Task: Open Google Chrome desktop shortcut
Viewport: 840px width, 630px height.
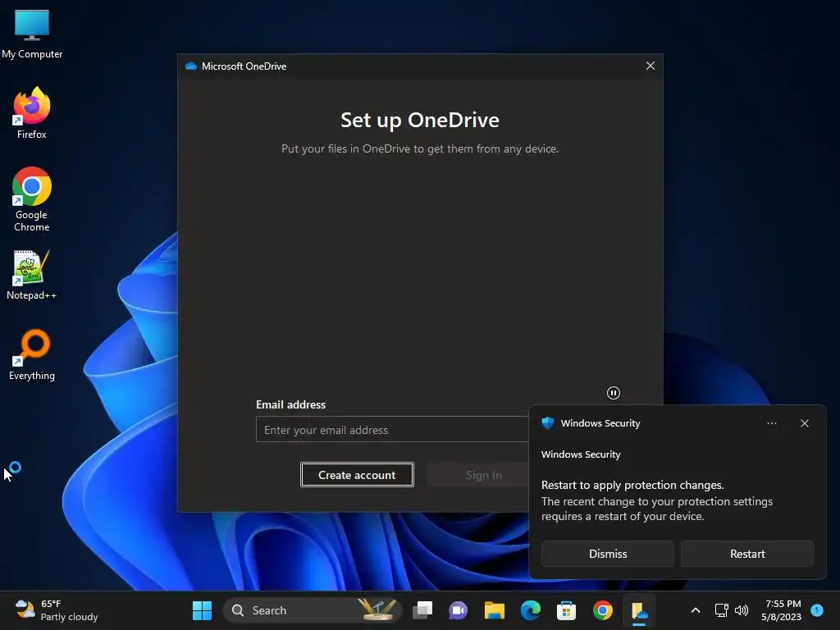Action: [x=32, y=199]
